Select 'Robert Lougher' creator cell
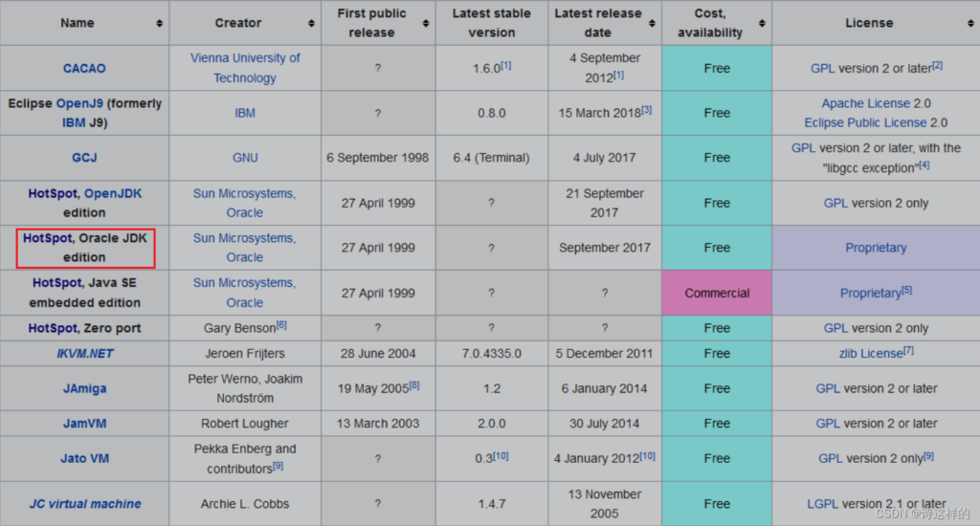980x526 pixels. click(245, 424)
